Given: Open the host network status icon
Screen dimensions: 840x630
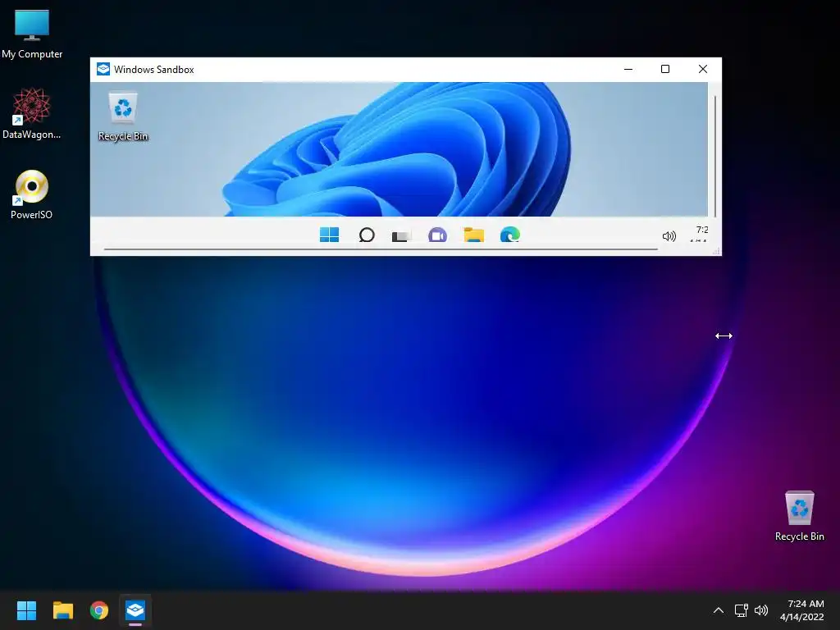Looking at the screenshot, I should (741, 610).
